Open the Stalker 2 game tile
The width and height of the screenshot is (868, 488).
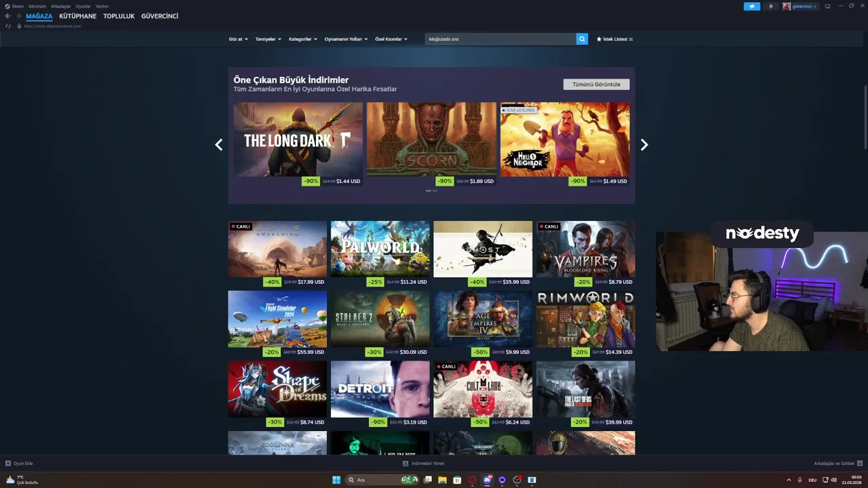380,324
